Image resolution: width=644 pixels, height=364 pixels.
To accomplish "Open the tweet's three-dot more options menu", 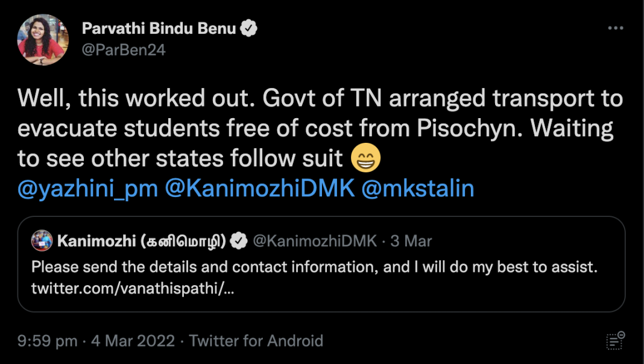I will tap(615, 28).
